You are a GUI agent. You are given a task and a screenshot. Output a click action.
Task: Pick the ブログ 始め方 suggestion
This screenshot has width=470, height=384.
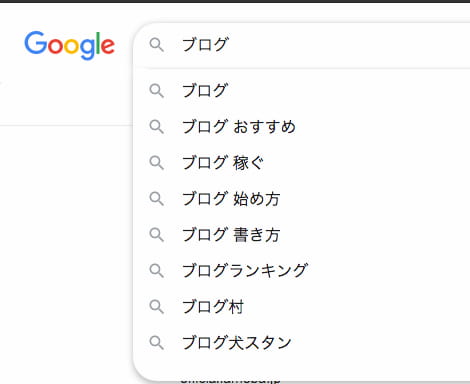302,199
